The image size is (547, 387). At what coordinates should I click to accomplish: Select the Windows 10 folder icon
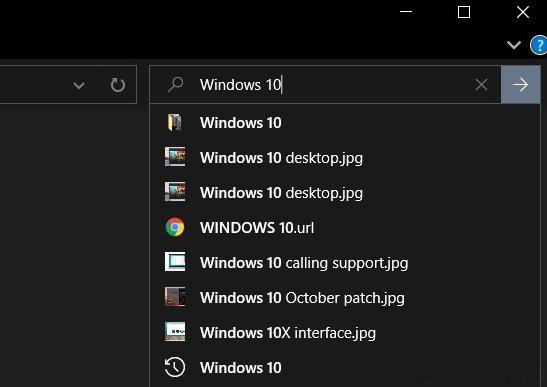click(175, 123)
